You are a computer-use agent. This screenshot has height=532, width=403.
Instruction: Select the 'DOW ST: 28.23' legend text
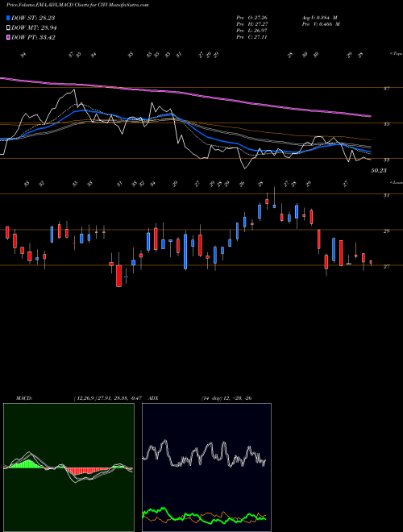click(x=33, y=18)
